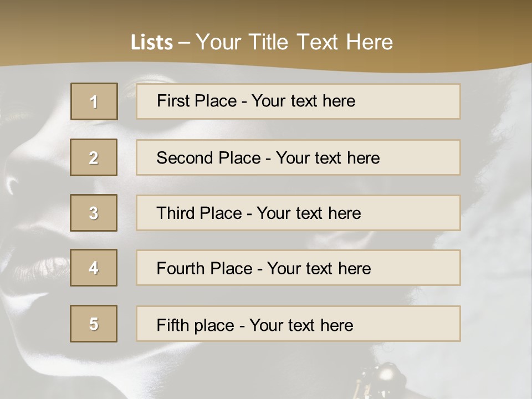532x399 pixels.
Task: Click the Third Place text box
Action: (x=298, y=213)
